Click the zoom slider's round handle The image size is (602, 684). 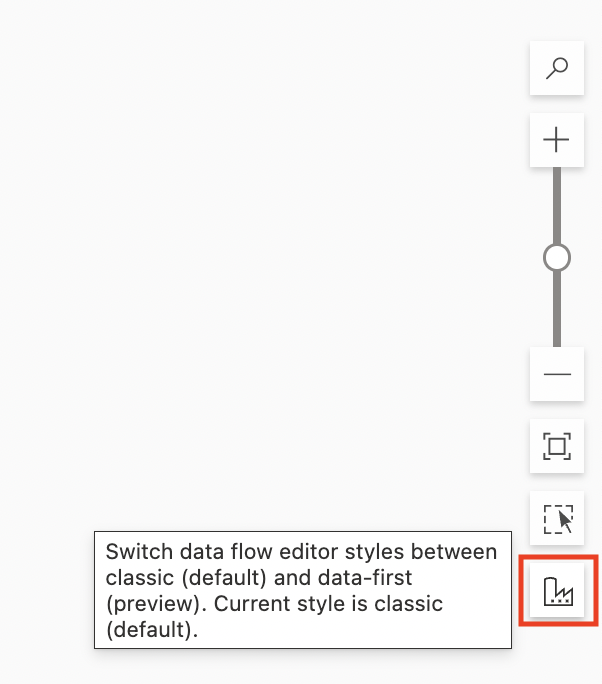[x=557, y=257]
